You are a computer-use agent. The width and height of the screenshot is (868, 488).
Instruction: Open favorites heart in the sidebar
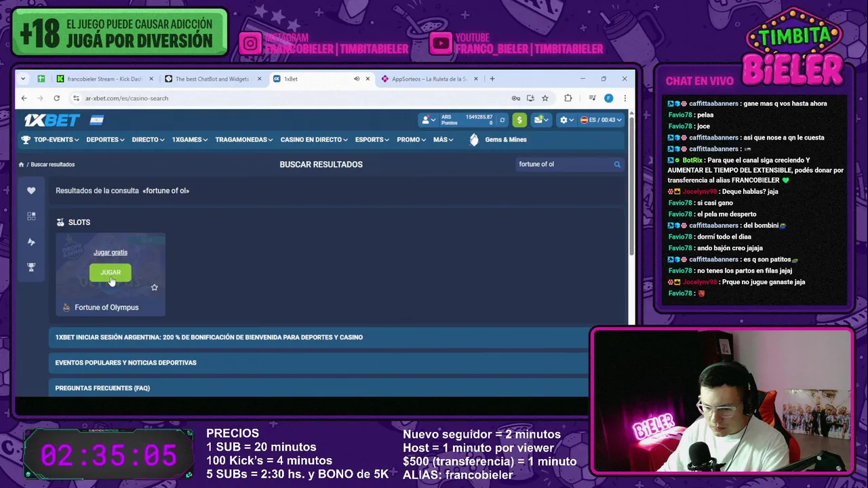click(x=31, y=190)
